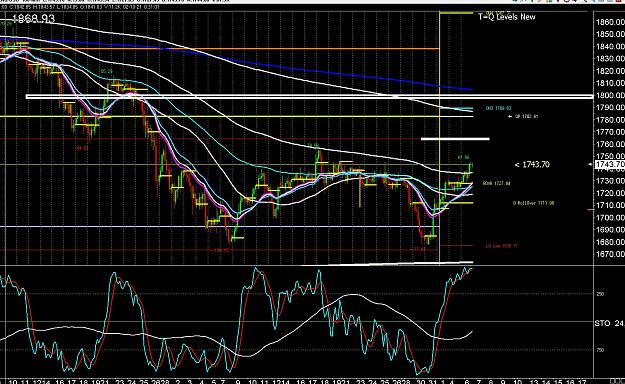Click the 1780.00 price axis label
Image resolution: width=625 pixels, height=384 pixels.
tap(610, 120)
